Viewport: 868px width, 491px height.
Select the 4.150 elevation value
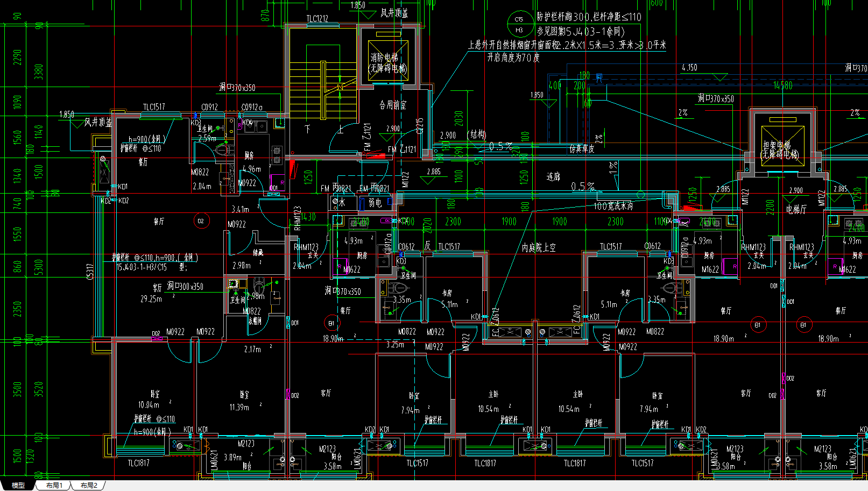(689, 68)
